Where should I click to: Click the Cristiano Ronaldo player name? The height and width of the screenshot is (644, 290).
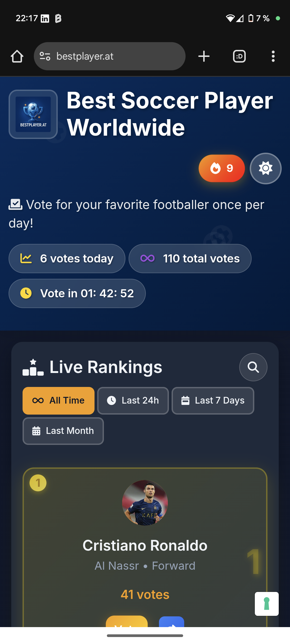[145, 546]
